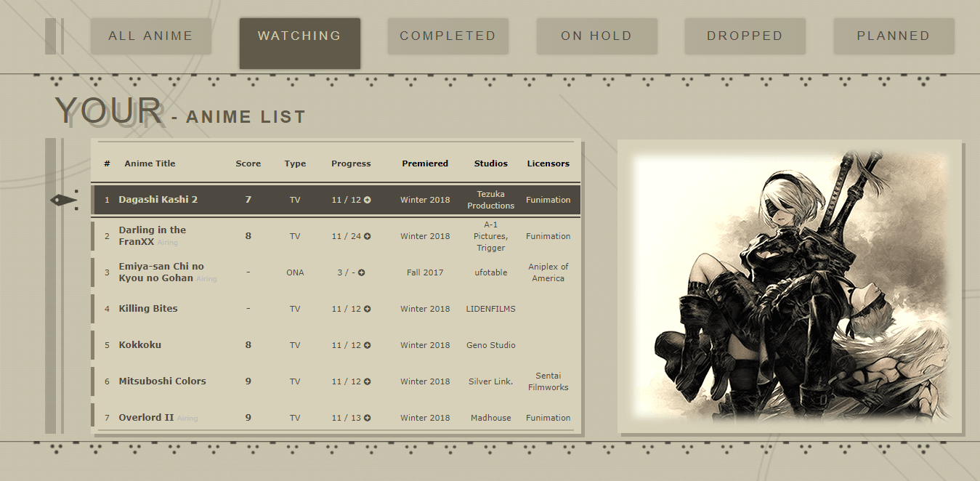Add one episode to Killing Bites
This screenshot has height=481, width=980.
[368, 309]
